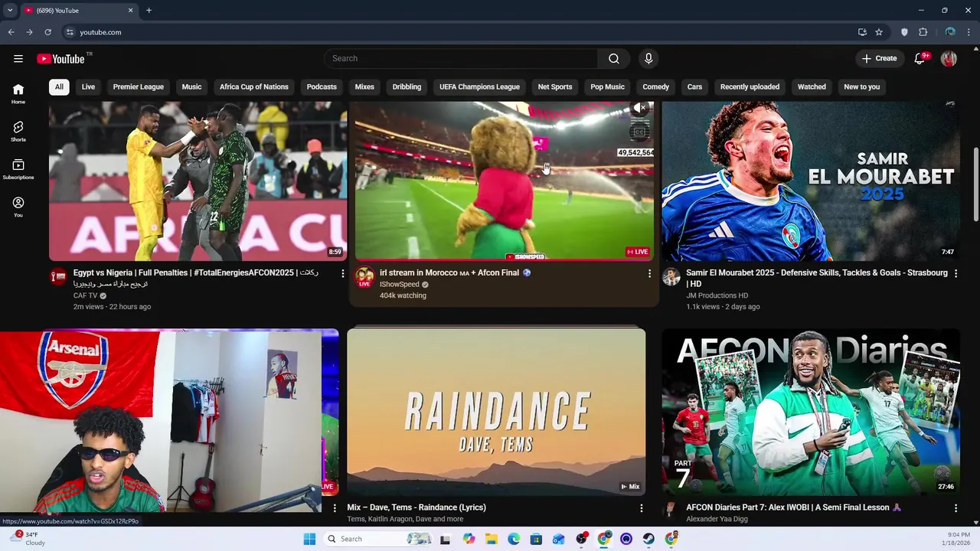Open Microsoft Edge from the taskbar

(514, 539)
